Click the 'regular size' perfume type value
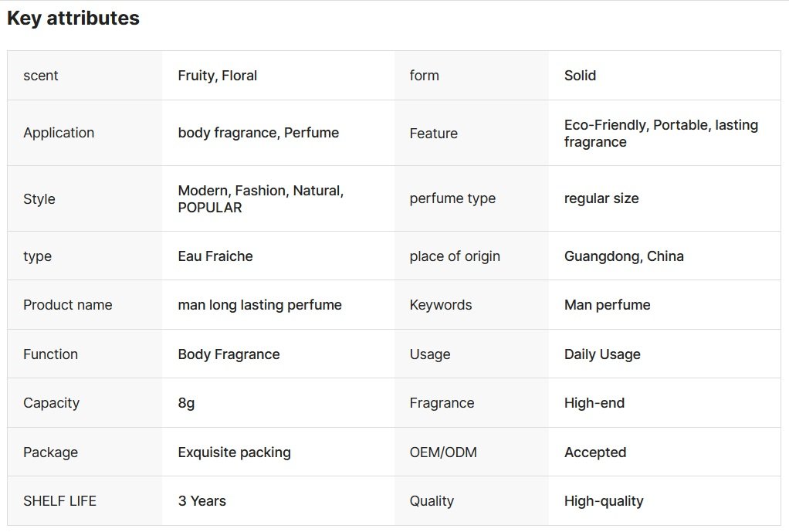 tap(601, 198)
